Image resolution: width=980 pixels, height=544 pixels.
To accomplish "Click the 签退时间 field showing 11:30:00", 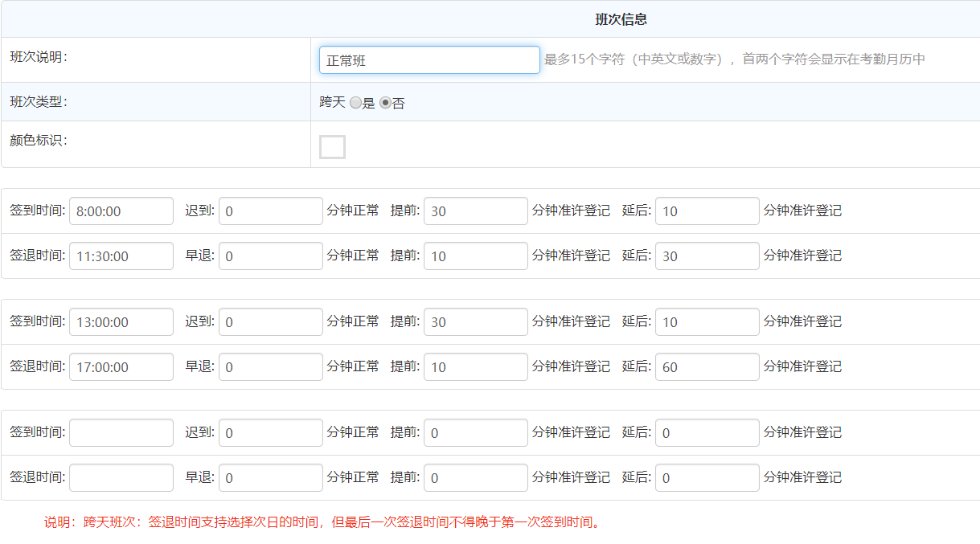I will pos(121,256).
